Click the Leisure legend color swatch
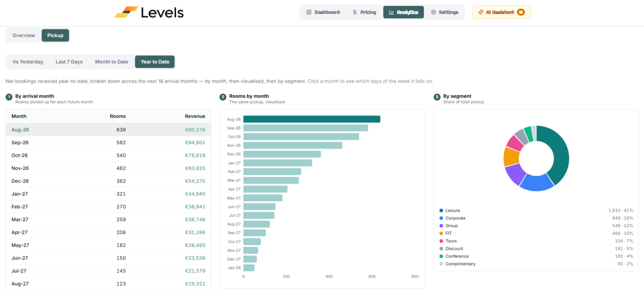 click(441, 211)
